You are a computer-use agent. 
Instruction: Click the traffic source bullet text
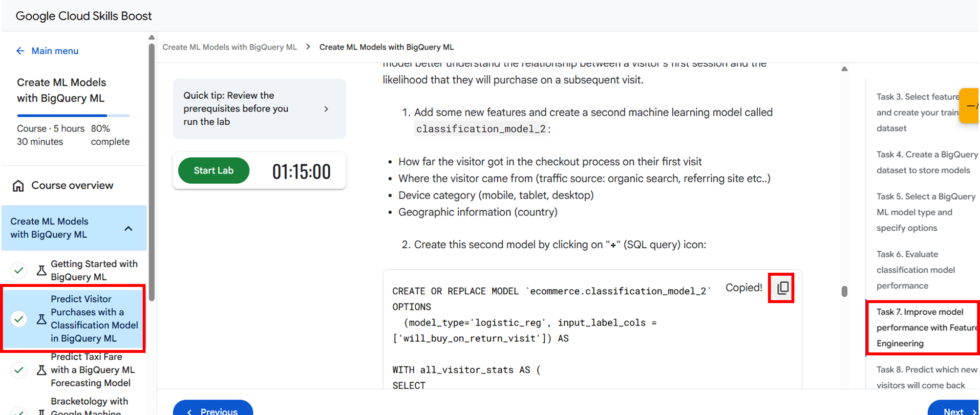pyautogui.click(x=584, y=179)
